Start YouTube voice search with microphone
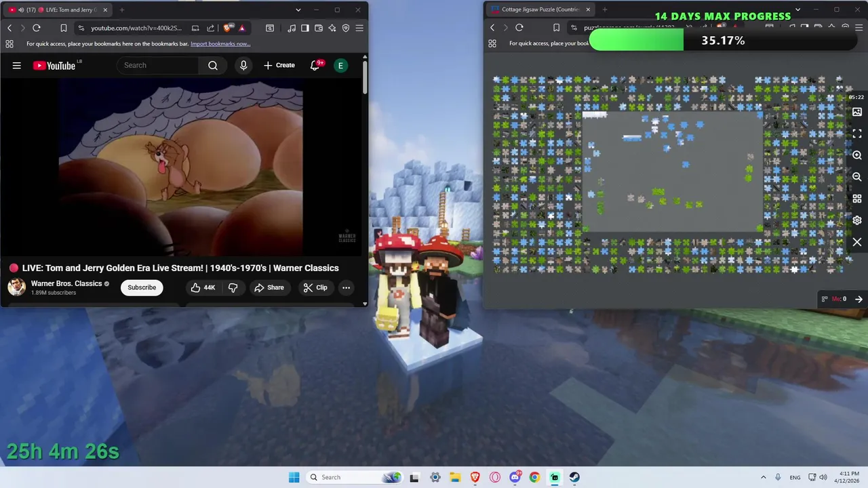 [x=243, y=65]
